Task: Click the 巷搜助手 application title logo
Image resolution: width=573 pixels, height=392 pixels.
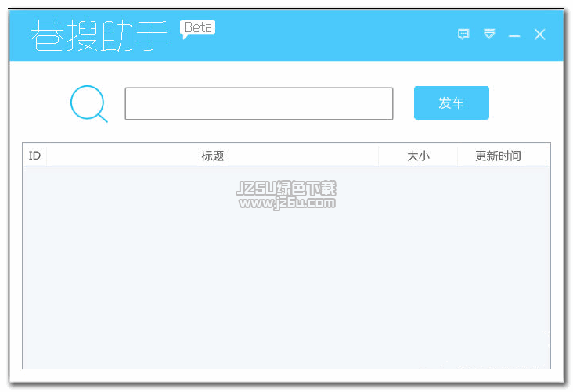Action: (x=99, y=35)
